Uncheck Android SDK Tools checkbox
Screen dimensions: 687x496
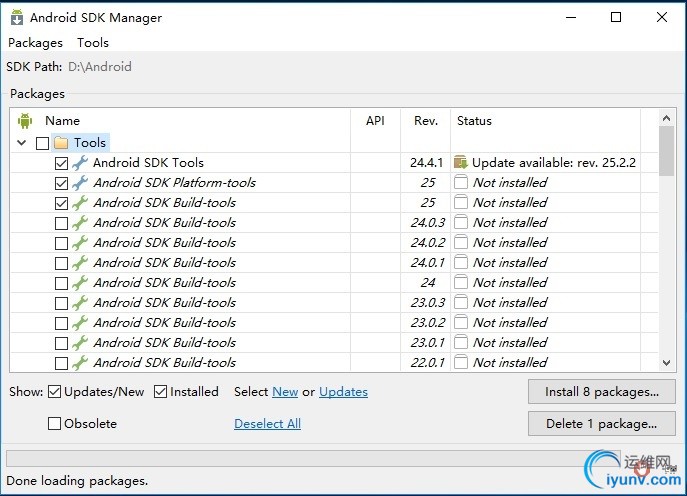[x=61, y=163]
